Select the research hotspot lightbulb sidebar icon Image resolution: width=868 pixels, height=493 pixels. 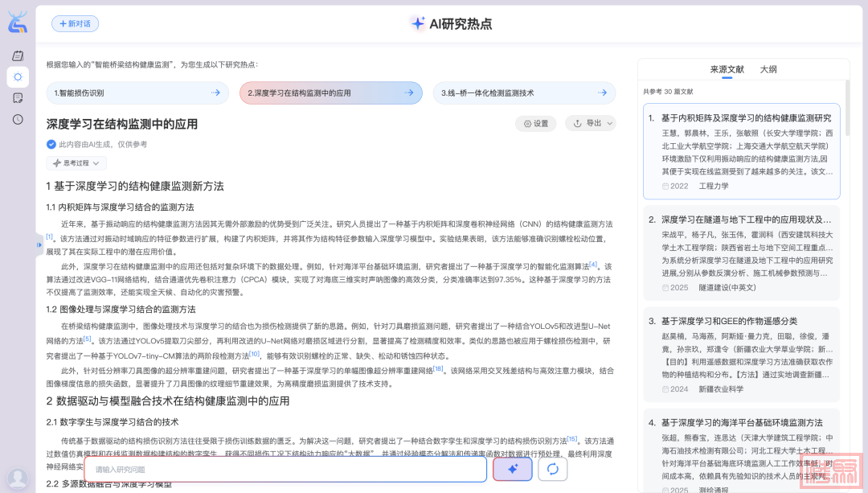click(18, 77)
